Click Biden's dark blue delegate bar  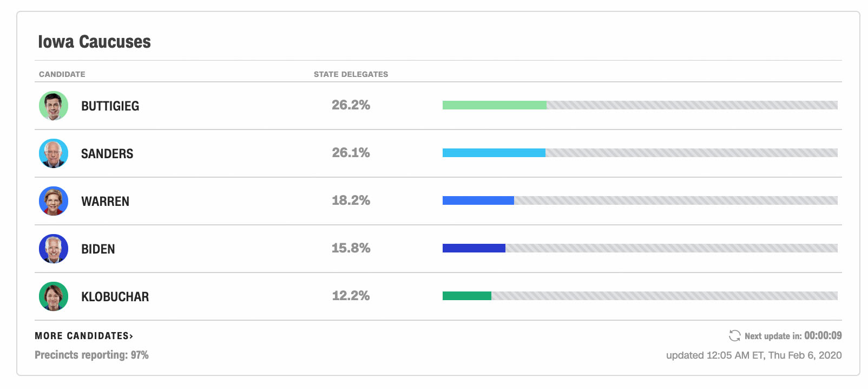474,248
